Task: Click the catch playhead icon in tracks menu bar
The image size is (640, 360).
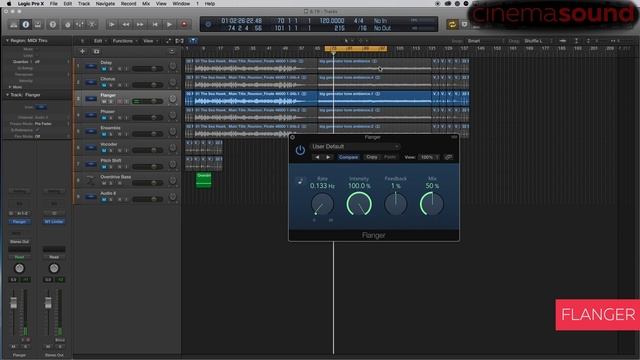Action: click(x=193, y=41)
